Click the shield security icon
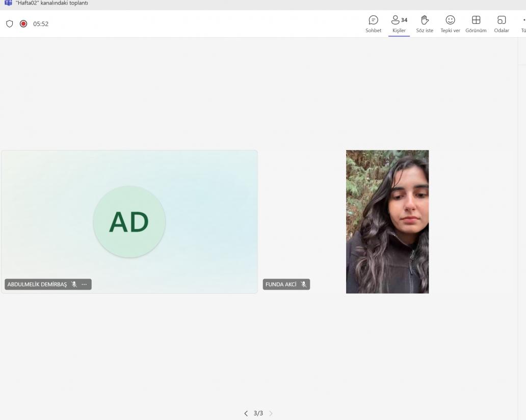 tap(9, 24)
